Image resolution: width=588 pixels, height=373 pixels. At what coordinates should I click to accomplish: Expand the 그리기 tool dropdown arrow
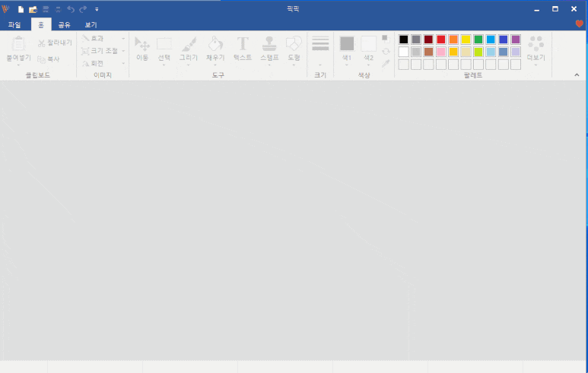tap(188, 65)
